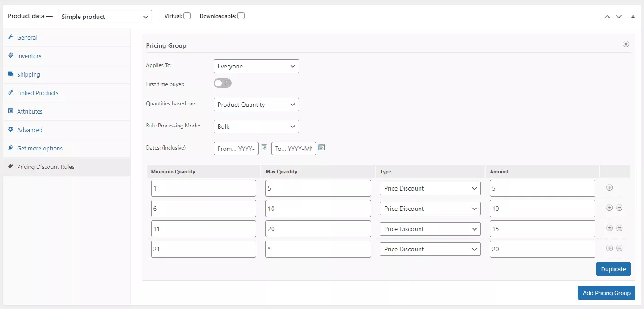
Task: Switch to the Shipping tab
Action: 67,74
